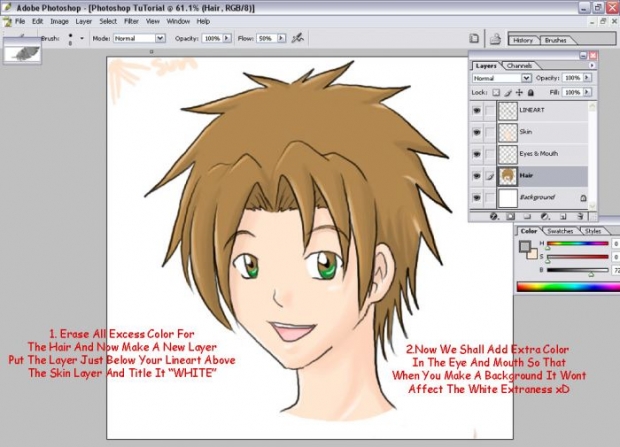Select the LINEART layer thumbnail
The image size is (620, 447).
click(507, 111)
